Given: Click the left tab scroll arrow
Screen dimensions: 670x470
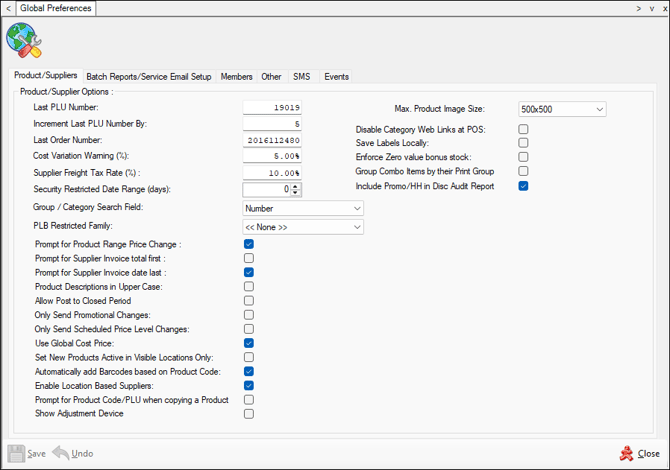Looking at the screenshot, I should pyautogui.click(x=8, y=8).
